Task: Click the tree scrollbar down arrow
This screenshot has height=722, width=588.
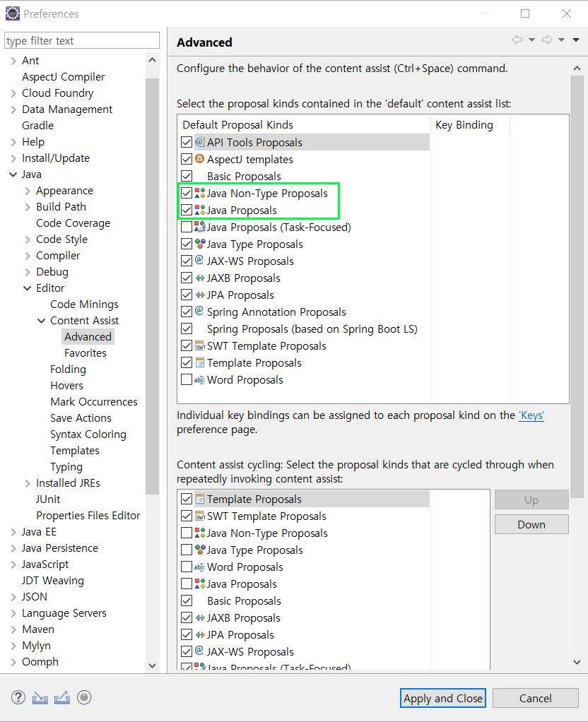Action: coord(152,665)
